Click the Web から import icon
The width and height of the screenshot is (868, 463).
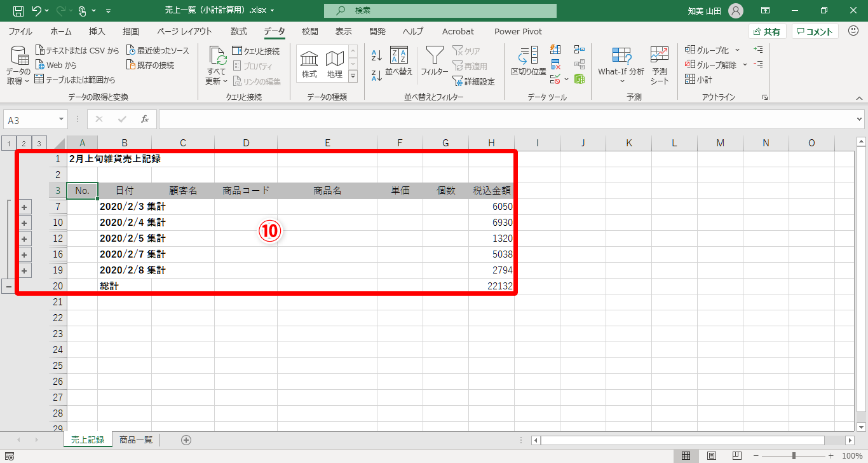tap(39, 65)
